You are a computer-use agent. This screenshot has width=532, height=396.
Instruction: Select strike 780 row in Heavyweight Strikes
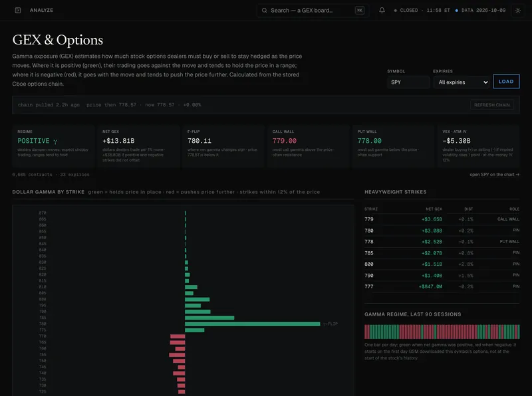[442, 231]
